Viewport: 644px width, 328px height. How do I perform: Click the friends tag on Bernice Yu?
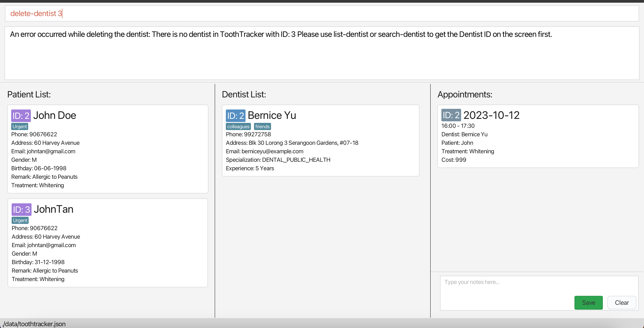(262, 127)
